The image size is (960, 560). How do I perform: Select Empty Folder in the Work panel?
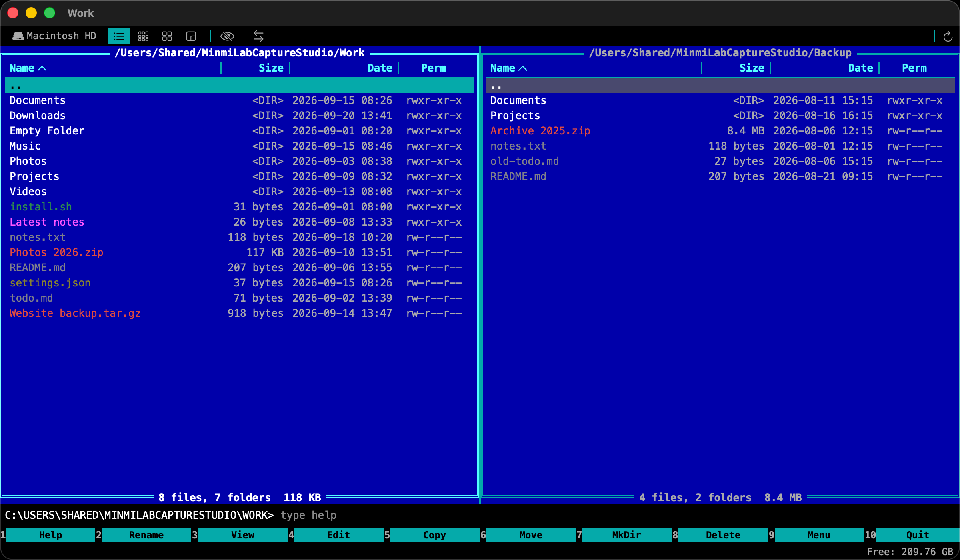[x=239, y=131]
